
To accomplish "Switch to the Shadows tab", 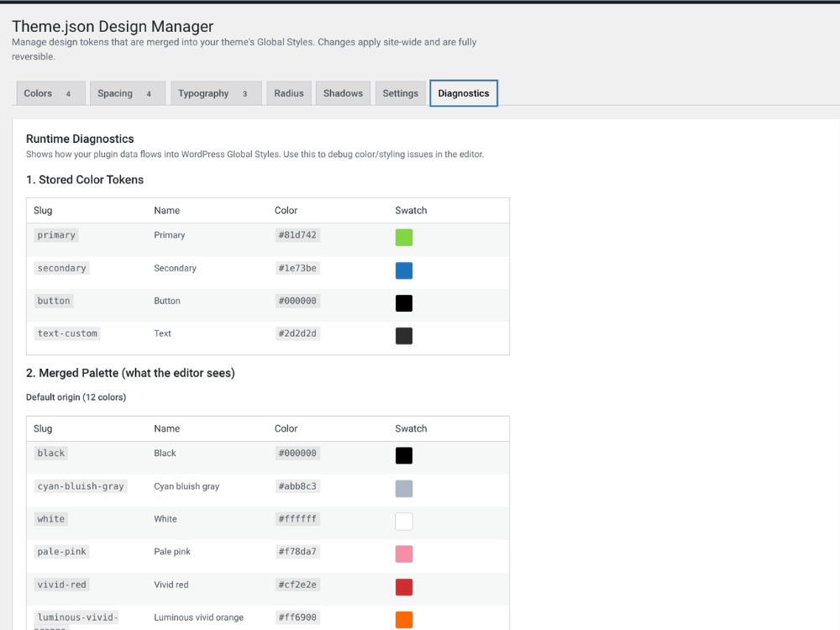I will 343,93.
